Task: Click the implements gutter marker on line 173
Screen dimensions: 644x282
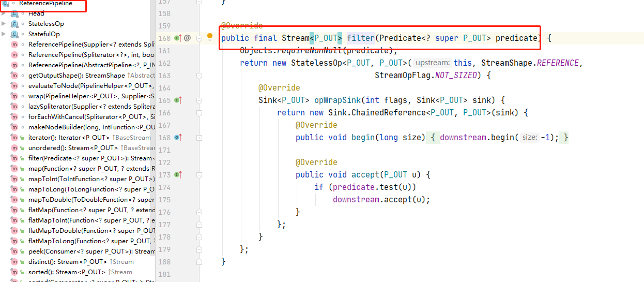Action: (178, 174)
